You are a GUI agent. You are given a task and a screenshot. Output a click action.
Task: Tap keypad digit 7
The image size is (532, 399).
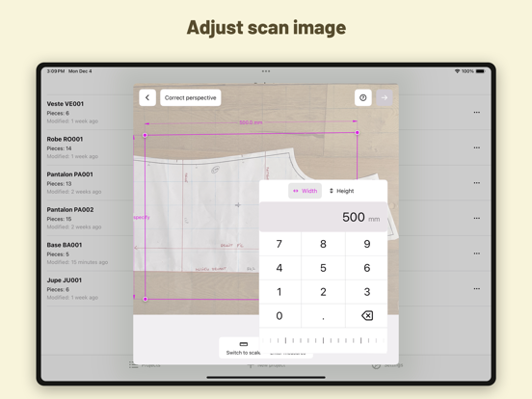[279, 244]
